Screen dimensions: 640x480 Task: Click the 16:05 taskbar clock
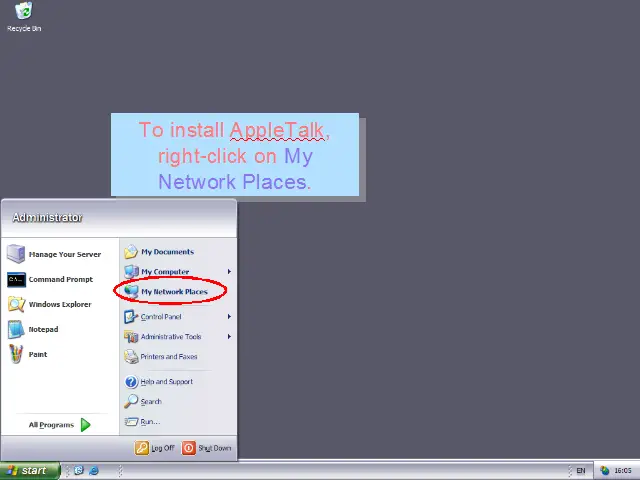point(623,471)
